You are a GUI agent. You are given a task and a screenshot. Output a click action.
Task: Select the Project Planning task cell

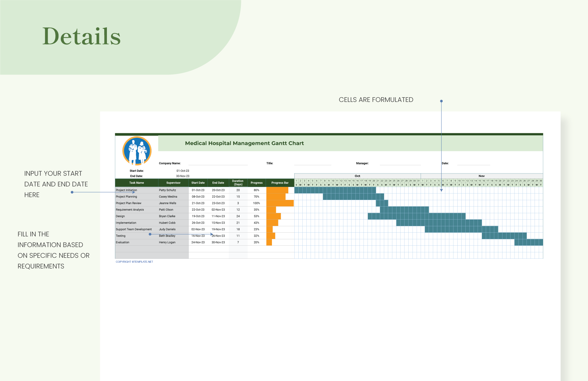pyautogui.click(x=136, y=197)
